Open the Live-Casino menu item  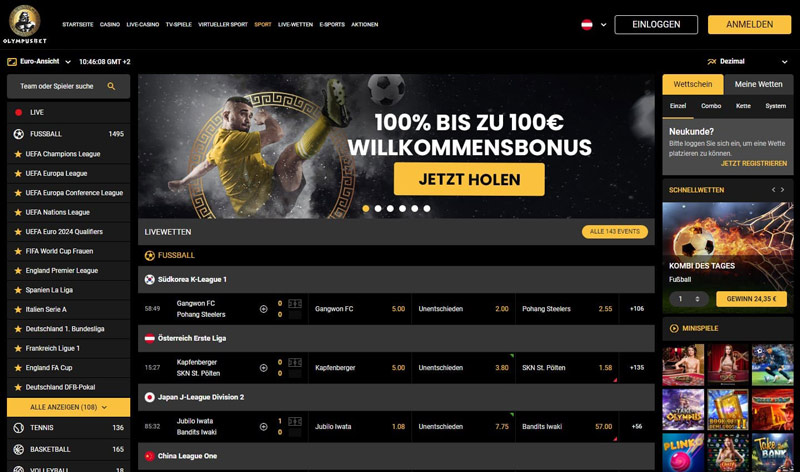[143, 24]
